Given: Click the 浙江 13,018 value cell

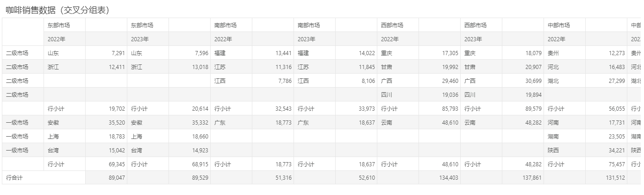Looking at the screenshot, I should pyautogui.click(x=190, y=67).
